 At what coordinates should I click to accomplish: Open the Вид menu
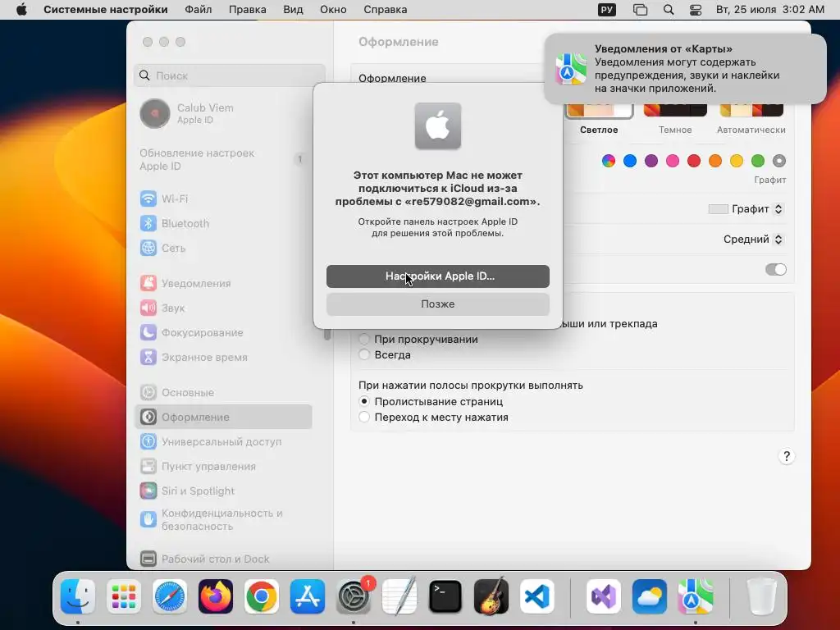click(x=293, y=10)
